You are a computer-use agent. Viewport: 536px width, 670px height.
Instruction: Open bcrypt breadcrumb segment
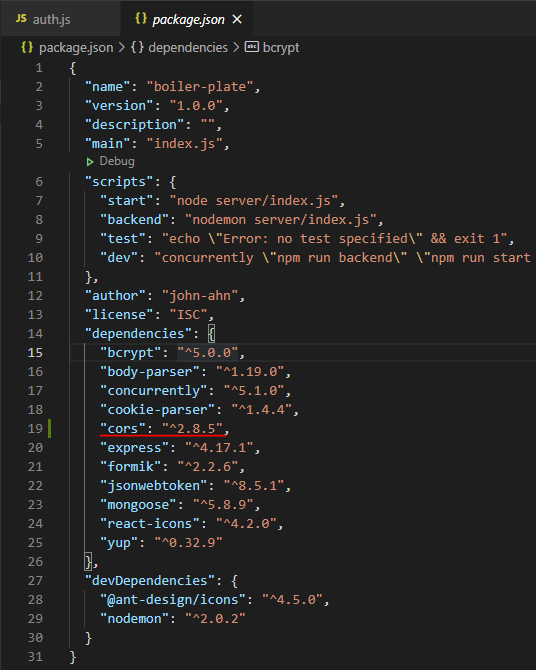point(281,47)
